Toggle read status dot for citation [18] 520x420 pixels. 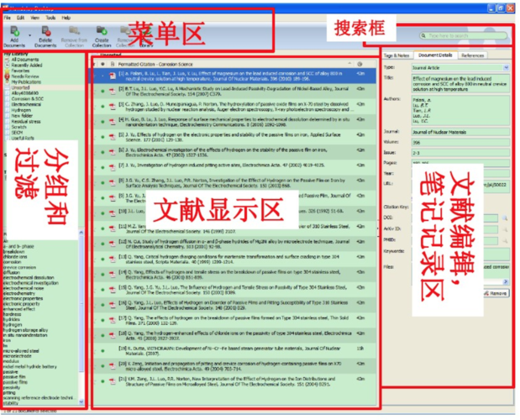tap(102, 335)
